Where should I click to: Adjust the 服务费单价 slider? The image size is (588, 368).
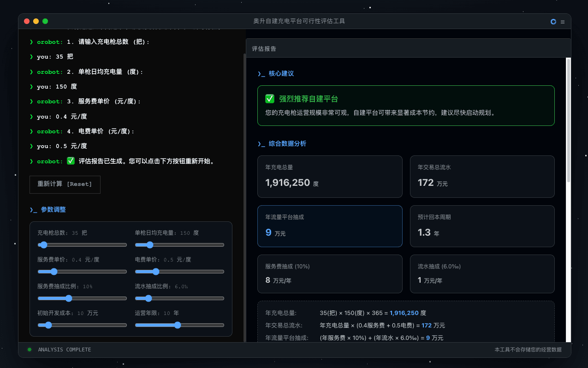tap(82, 272)
